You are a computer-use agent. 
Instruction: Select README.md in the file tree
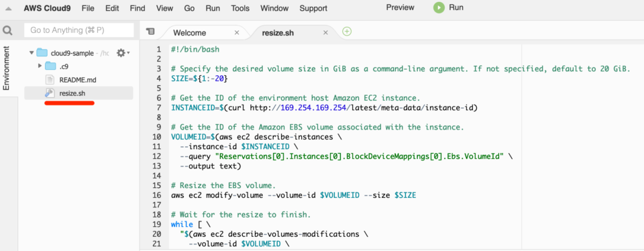78,80
